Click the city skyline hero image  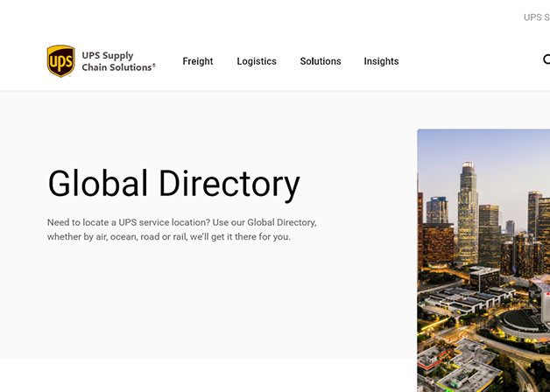click(483, 260)
